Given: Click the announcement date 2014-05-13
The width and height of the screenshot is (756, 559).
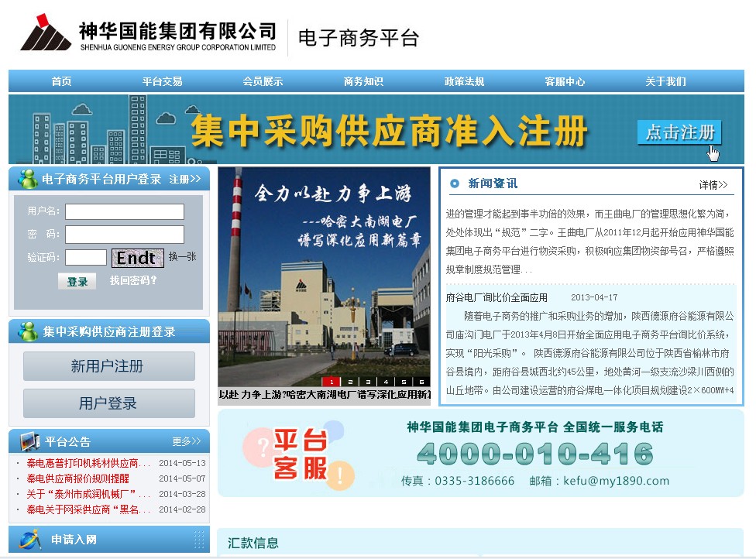Looking at the screenshot, I should pyautogui.click(x=182, y=463).
